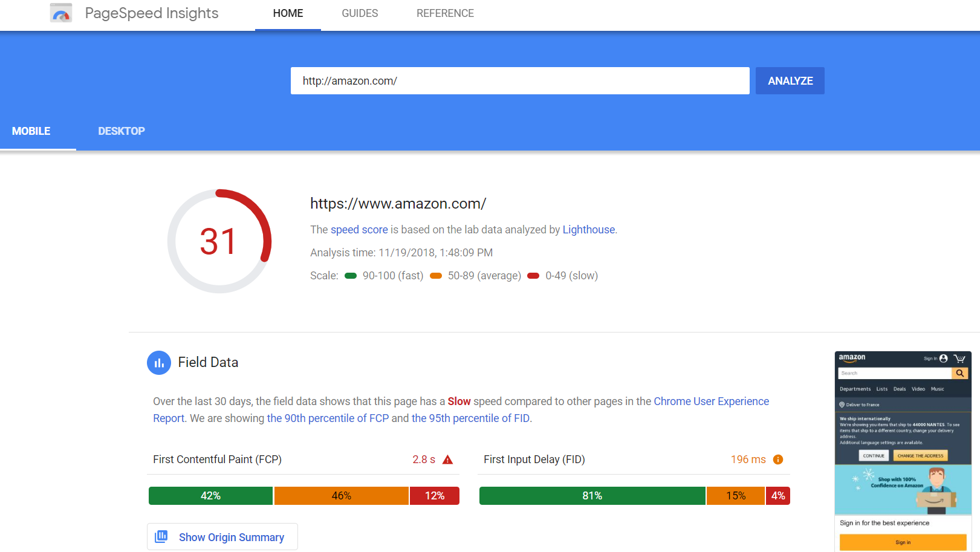Click the search magnifier icon in the Amazon preview

pyautogui.click(x=960, y=373)
